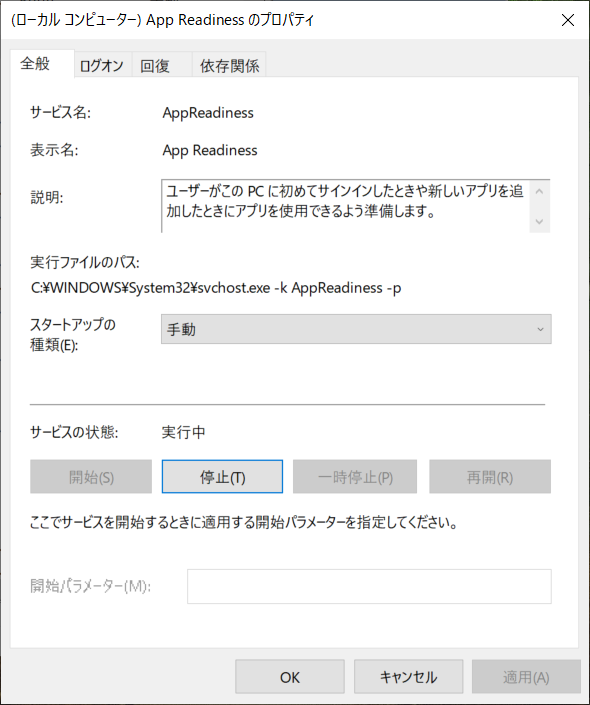Viewport: 590px width, 705px height.
Task: Switch to the 全般 tab
Action: (42, 63)
